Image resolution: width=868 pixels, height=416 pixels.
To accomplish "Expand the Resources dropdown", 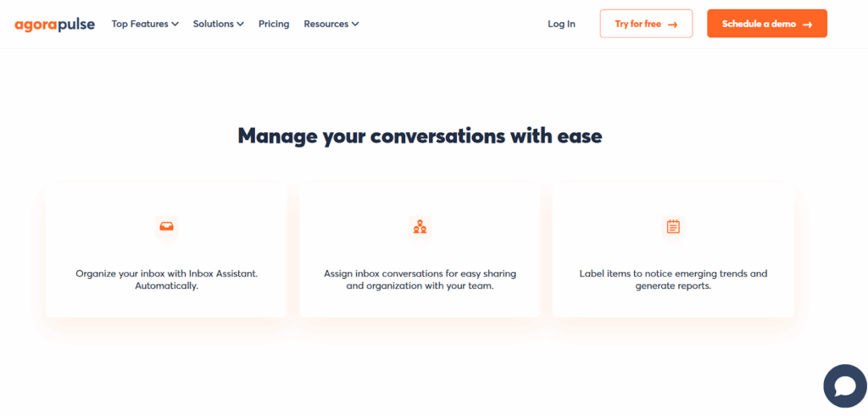I will pyautogui.click(x=331, y=25).
